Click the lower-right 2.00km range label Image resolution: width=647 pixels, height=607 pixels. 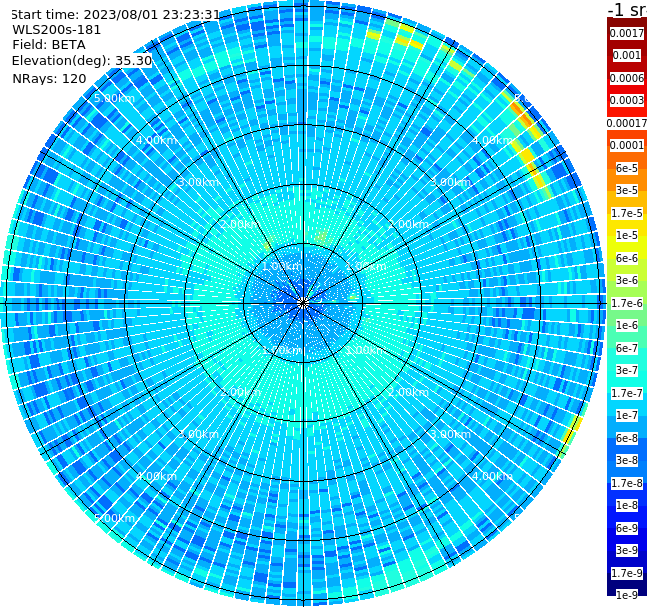tap(408, 392)
